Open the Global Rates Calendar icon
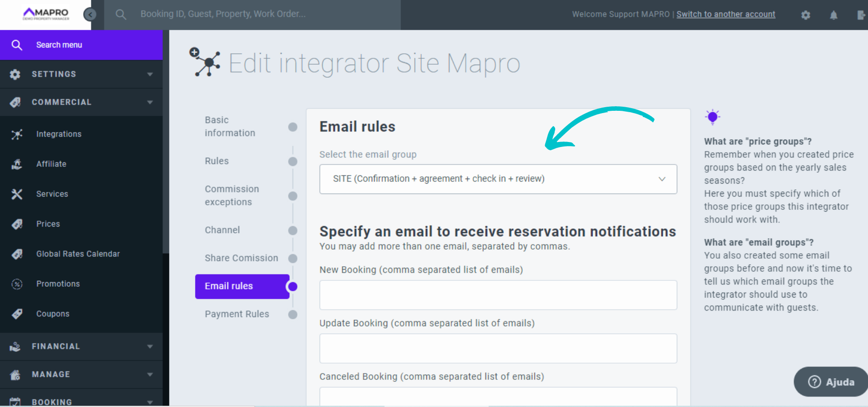The height and width of the screenshot is (407, 868). click(x=17, y=254)
